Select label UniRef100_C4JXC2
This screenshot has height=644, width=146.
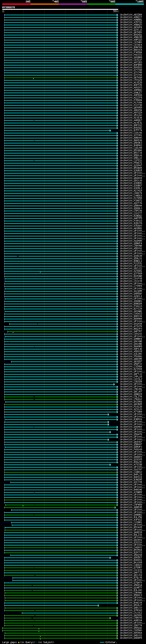(x=131, y=613)
